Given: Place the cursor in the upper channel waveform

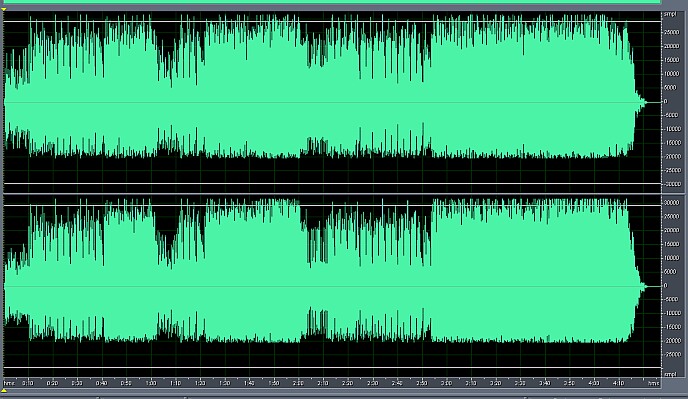Looking at the screenshot, I should (332, 102).
